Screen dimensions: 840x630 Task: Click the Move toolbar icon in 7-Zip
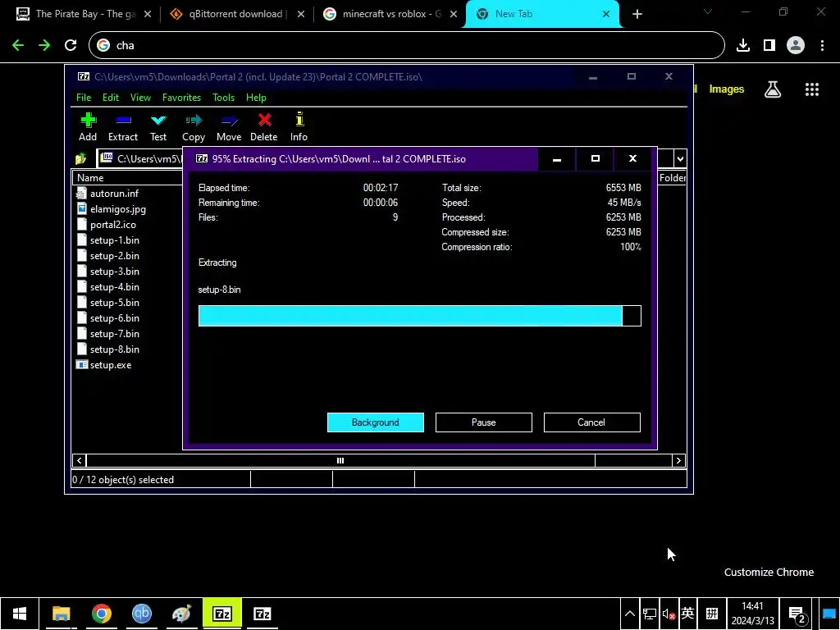click(229, 127)
